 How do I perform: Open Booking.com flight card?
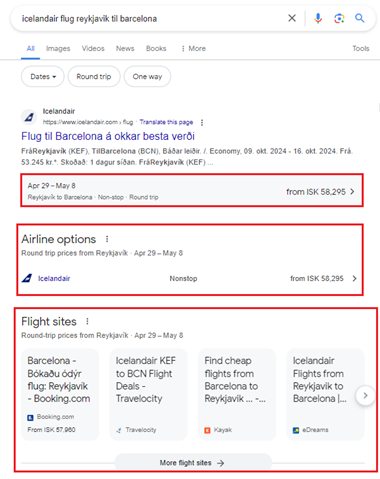60,395
